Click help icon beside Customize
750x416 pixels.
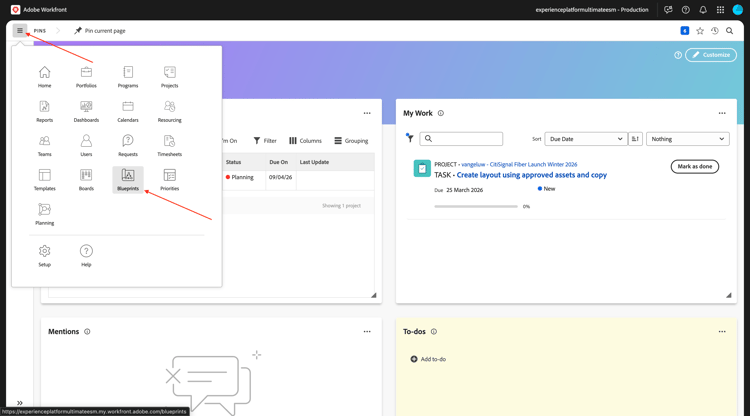point(678,55)
